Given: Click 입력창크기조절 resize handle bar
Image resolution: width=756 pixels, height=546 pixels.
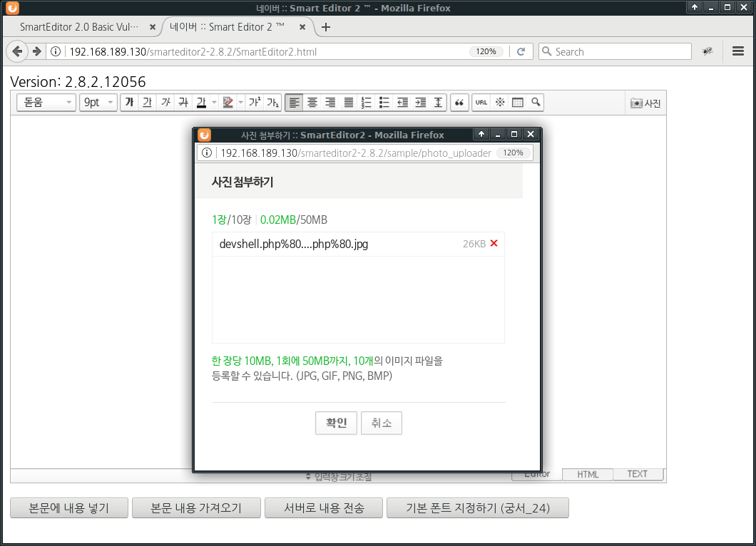Looking at the screenshot, I should [x=339, y=477].
